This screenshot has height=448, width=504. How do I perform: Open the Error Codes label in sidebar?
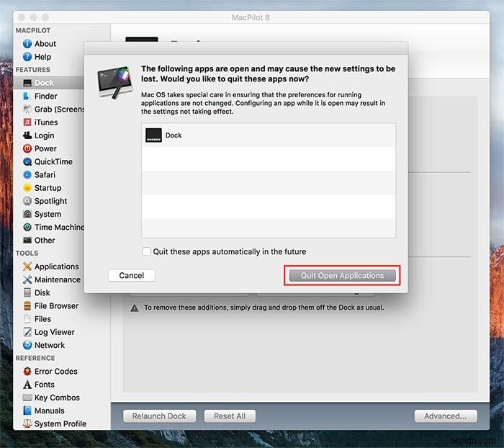point(56,371)
